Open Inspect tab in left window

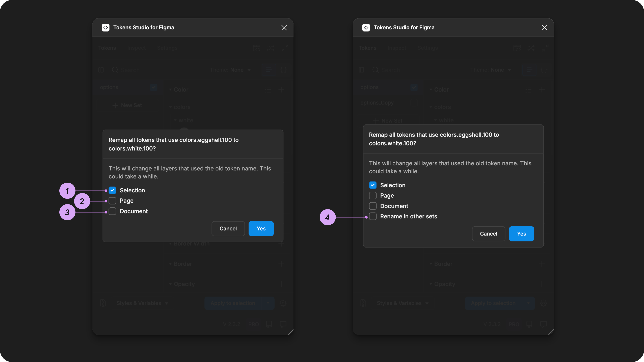pyautogui.click(x=137, y=48)
